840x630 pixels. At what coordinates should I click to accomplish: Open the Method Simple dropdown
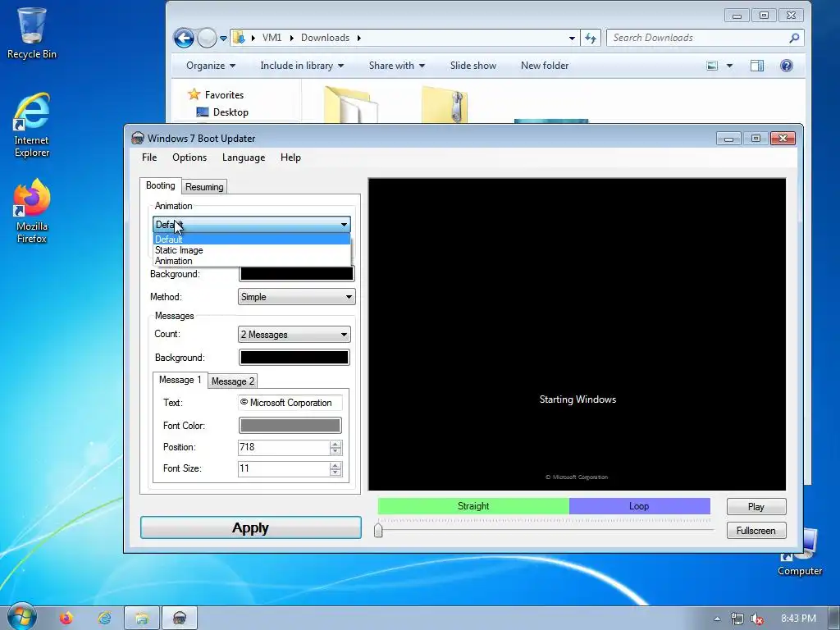(x=296, y=297)
